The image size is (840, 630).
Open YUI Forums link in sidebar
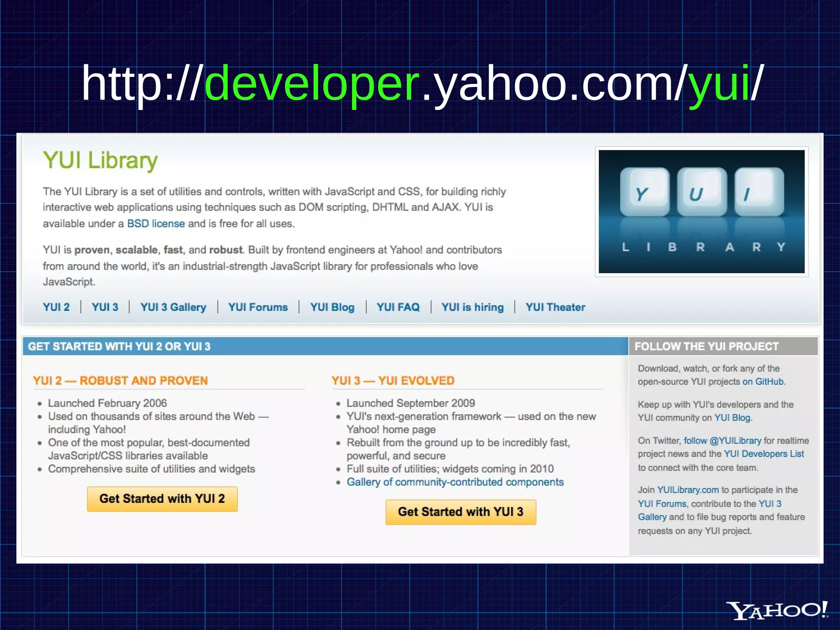[662, 504]
